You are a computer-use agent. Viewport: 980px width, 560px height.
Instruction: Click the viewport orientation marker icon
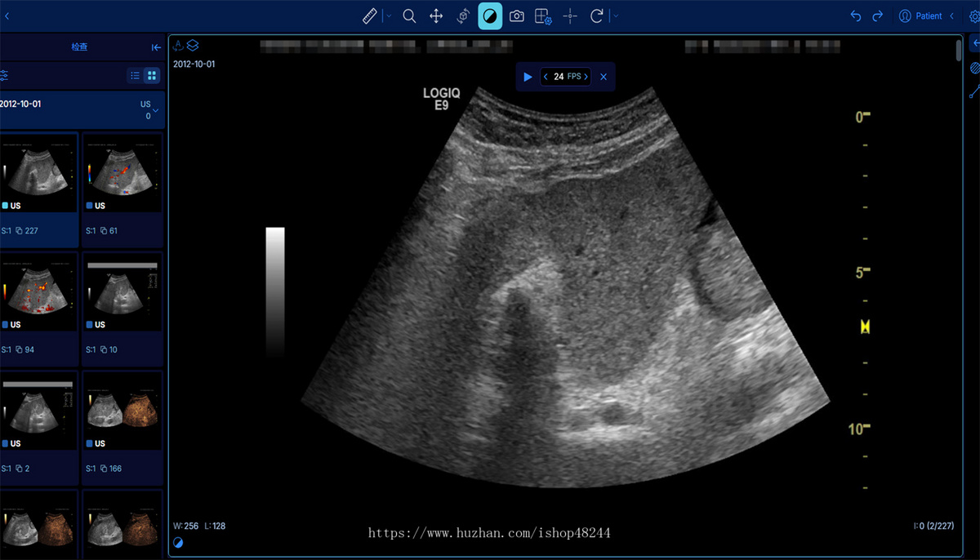click(178, 46)
